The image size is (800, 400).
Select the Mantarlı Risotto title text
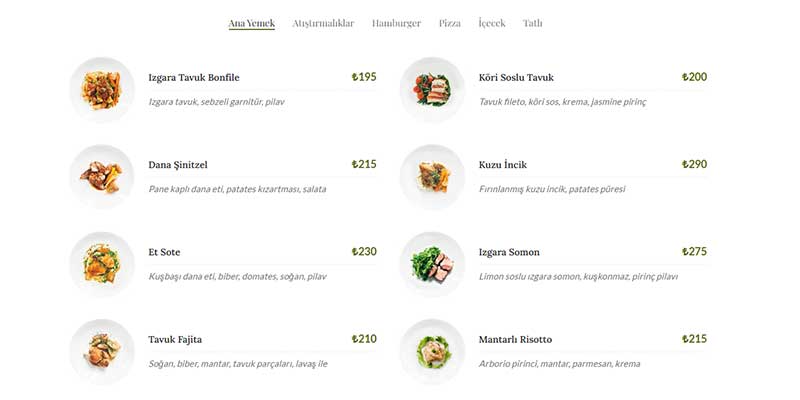click(515, 339)
